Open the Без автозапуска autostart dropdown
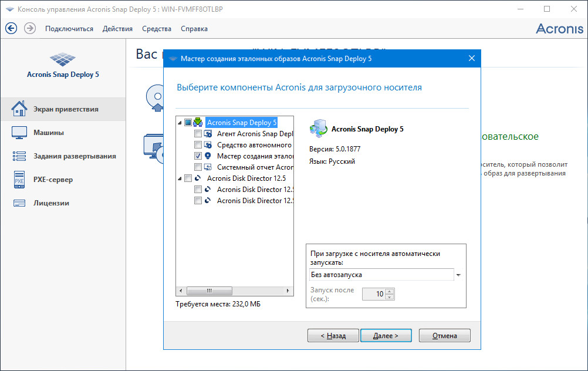The image size is (588, 371). point(458,275)
